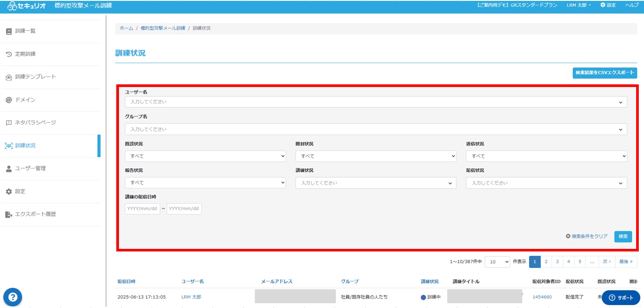Open the LRM 太郎 user menu
Image resolution: width=644 pixels, height=308 pixels.
[579, 5]
